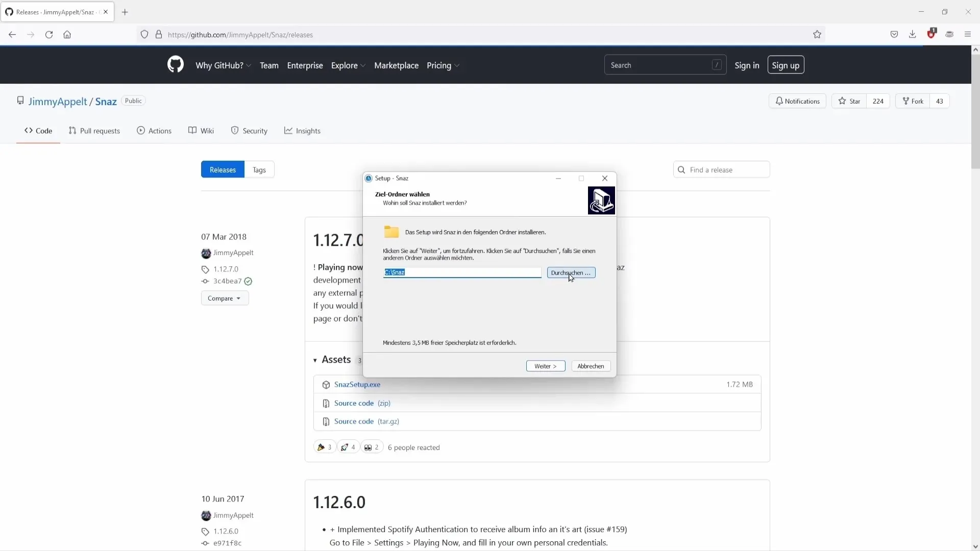Click the JimmyAppelt avatar under 07 Mar 2018
Image resolution: width=980 pixels, height=551 pixels.
206,253
